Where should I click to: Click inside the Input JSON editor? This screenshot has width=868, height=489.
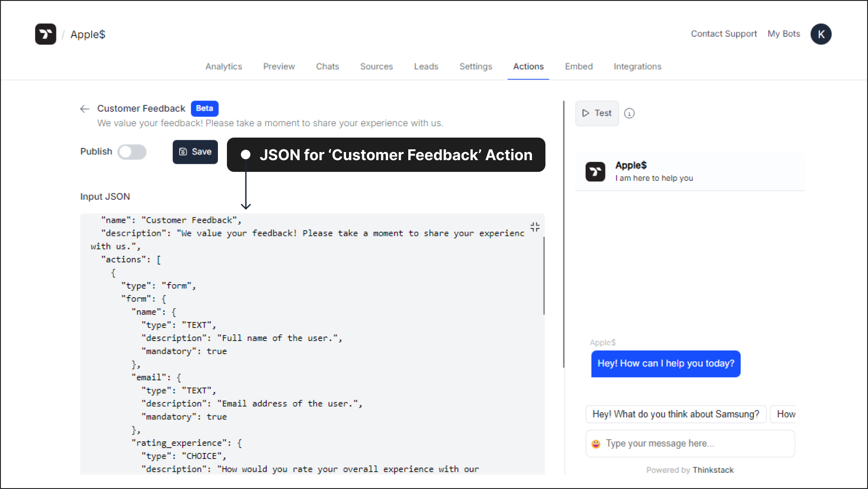[312, 344]
